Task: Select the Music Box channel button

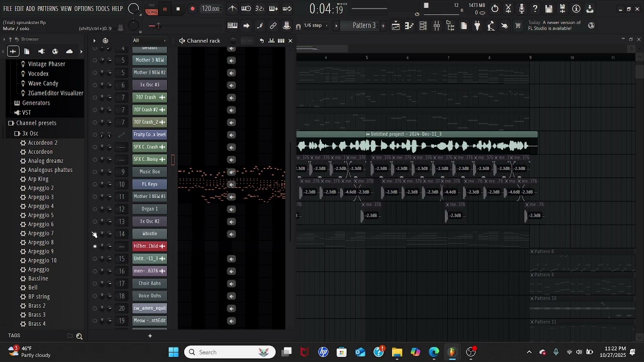Action: click(150, 172)
